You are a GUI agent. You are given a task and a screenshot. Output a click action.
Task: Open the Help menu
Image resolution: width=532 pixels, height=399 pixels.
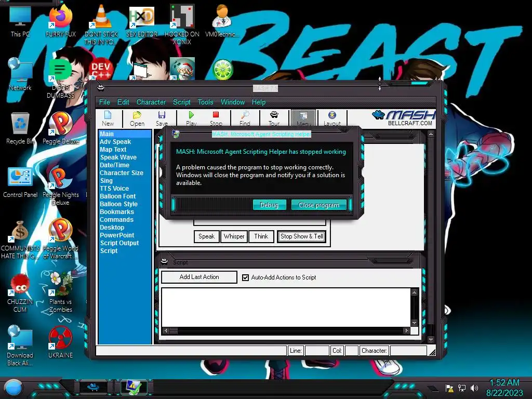click(259, 102)
